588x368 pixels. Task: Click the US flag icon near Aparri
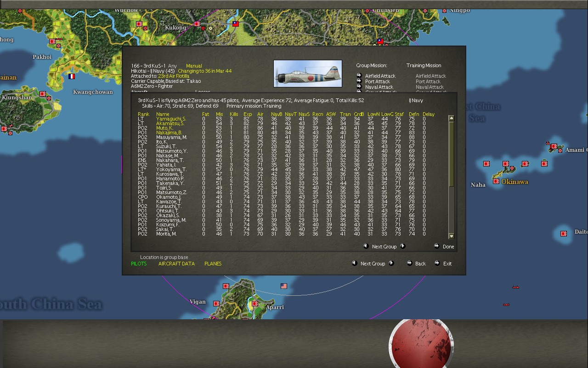[284, 286]
